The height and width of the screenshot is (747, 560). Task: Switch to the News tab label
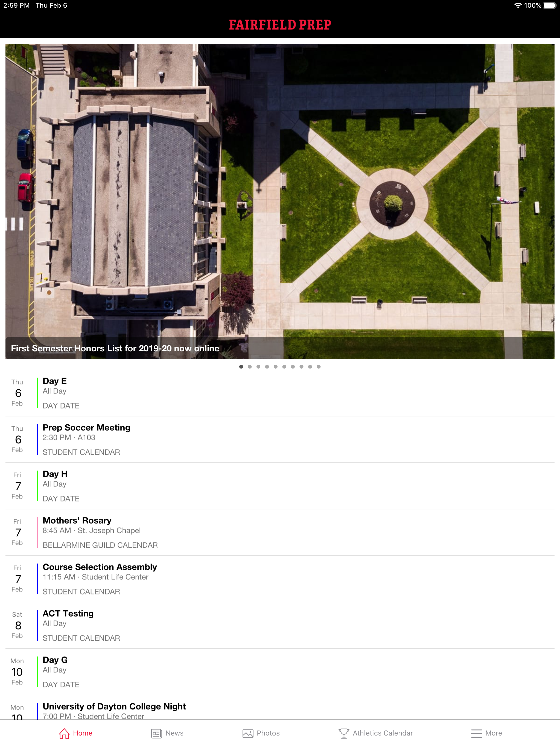click(174, 733)
